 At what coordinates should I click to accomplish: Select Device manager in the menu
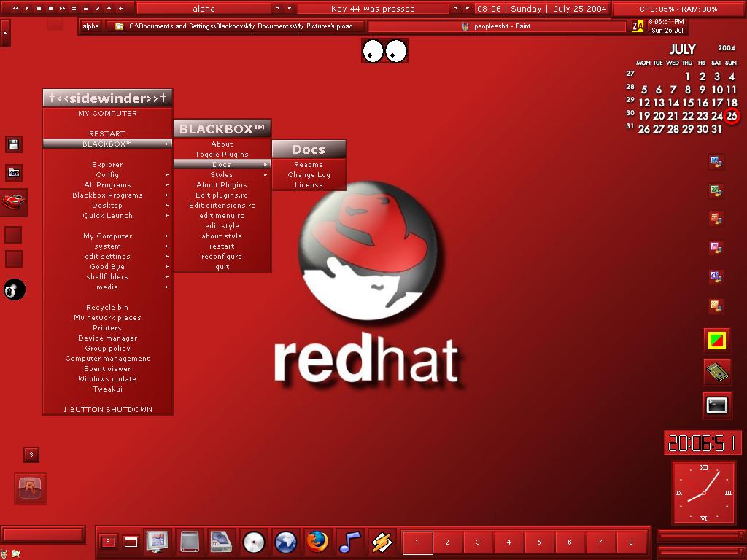coord(107,338)
